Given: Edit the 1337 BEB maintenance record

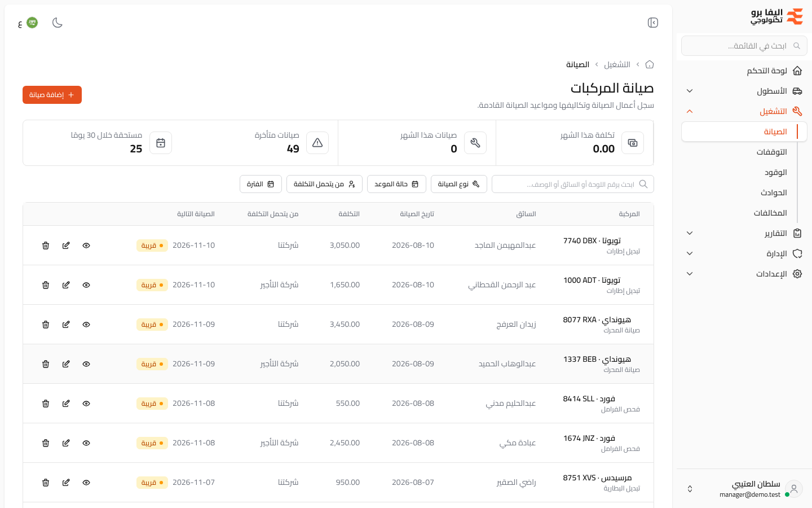Looking at the screenshot, I should pos(66,364).
